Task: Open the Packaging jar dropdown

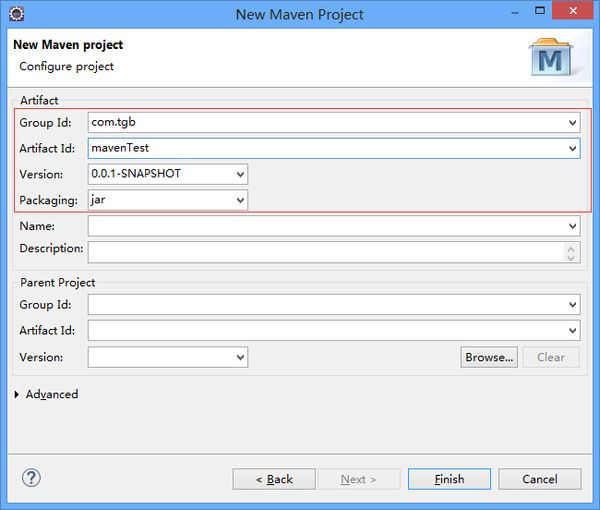Action: [x=240, y=200]
